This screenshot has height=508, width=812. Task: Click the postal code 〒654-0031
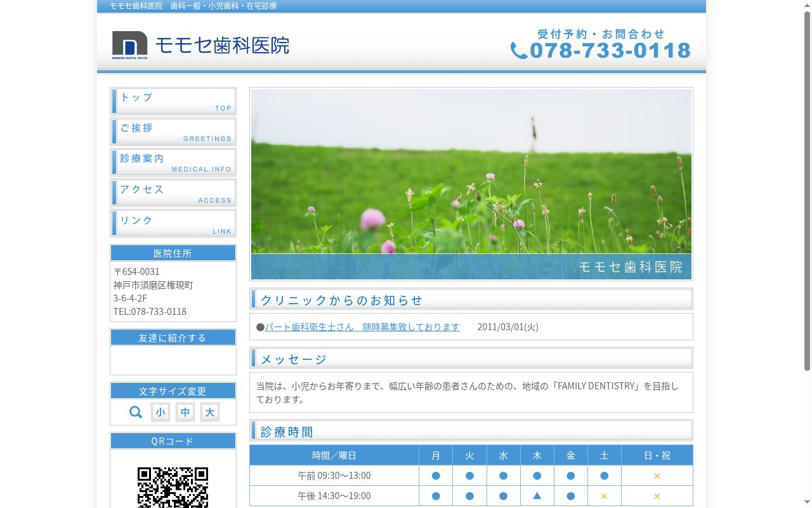point(137,272)
